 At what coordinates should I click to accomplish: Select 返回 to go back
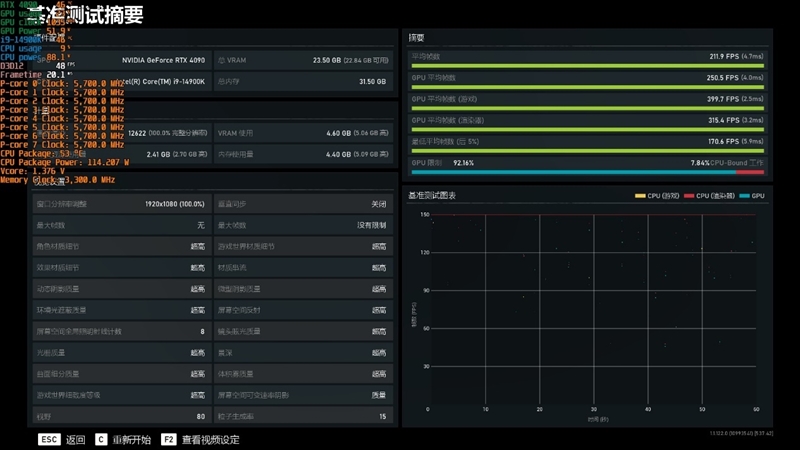(x=76, y=440)
